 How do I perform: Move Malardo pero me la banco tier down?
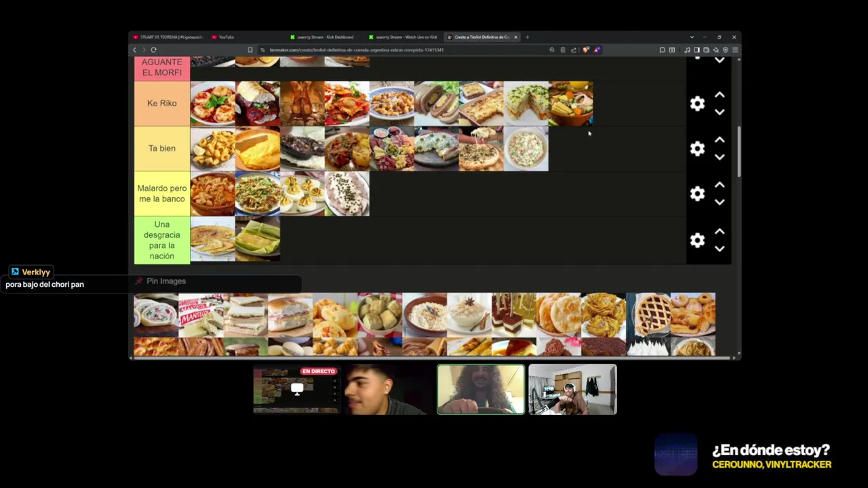pos(719,202)
